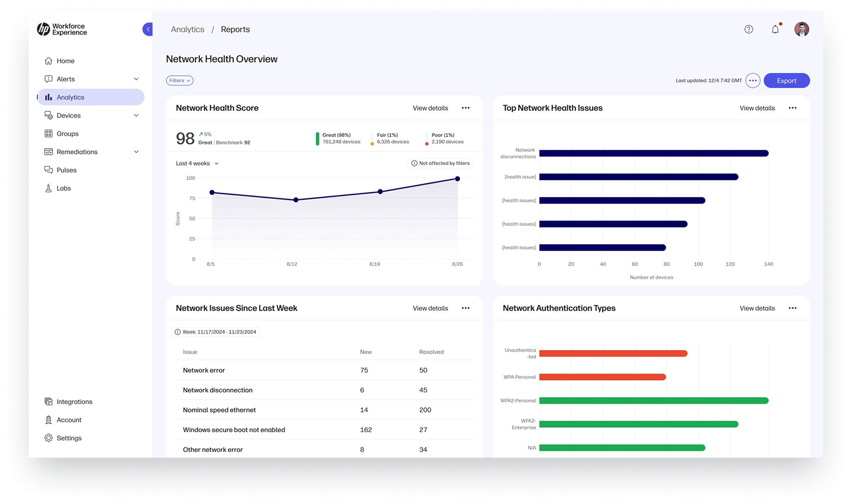The image size is (852, 504).
Task: Expand the Devices menu chevron
Action: pos(136,116)
